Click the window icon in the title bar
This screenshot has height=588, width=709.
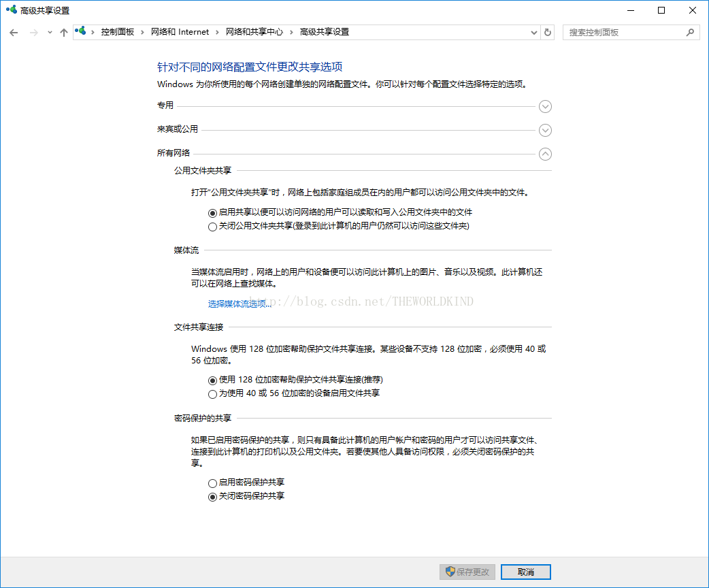pos(12,10)
